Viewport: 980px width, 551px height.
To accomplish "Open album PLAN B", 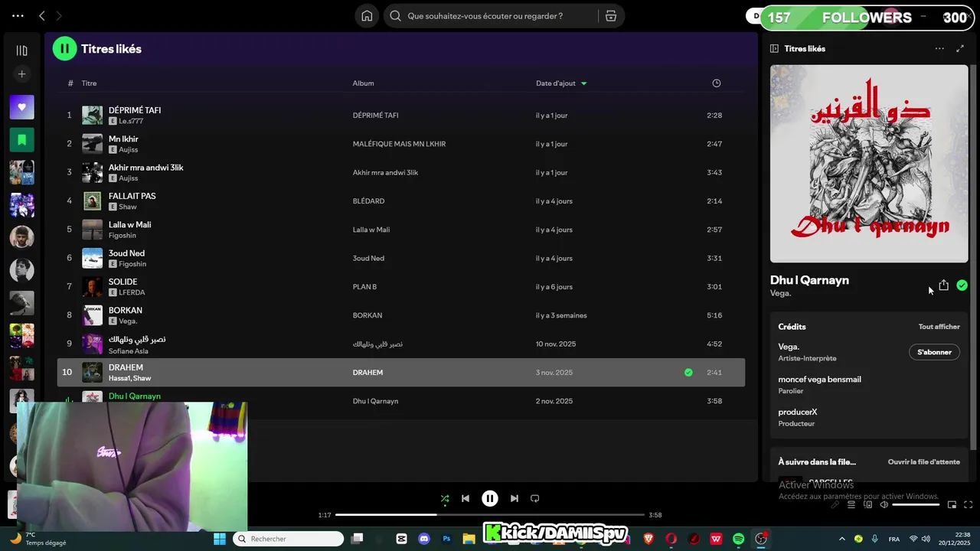I will (364, 287).
